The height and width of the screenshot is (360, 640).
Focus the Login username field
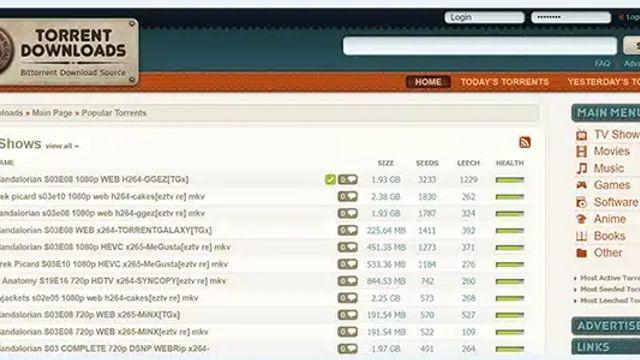[484, 18]
